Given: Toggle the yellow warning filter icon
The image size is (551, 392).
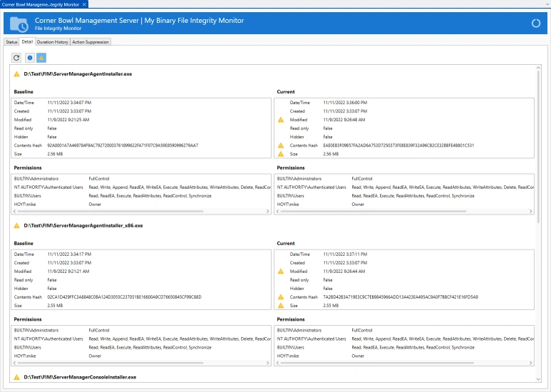Looking at the screenshot, I should pyautogui.click(x=41, y=58).
